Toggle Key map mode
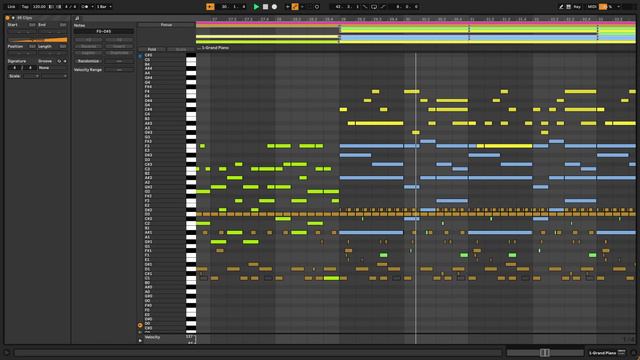The height and width of the screenshot is (360, 640). 577,7
